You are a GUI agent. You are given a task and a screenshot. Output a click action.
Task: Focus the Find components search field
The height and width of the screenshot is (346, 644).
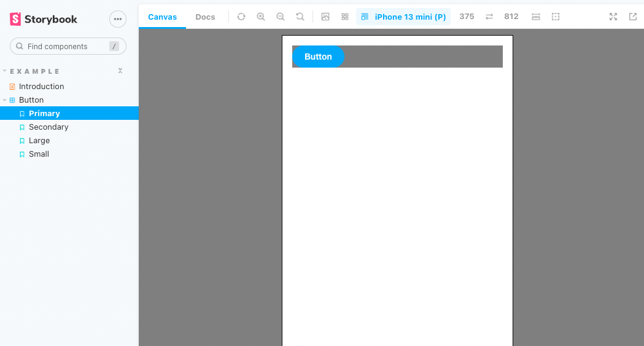pos(68,47)
